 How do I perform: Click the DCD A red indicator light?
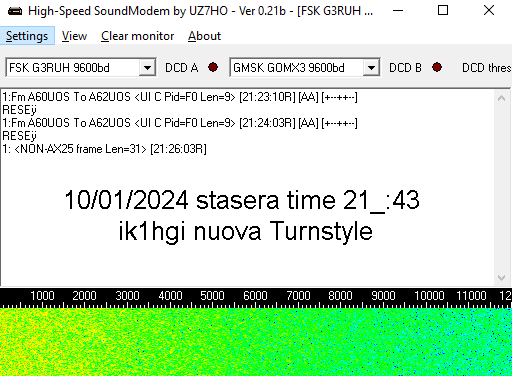coord(213,67)
